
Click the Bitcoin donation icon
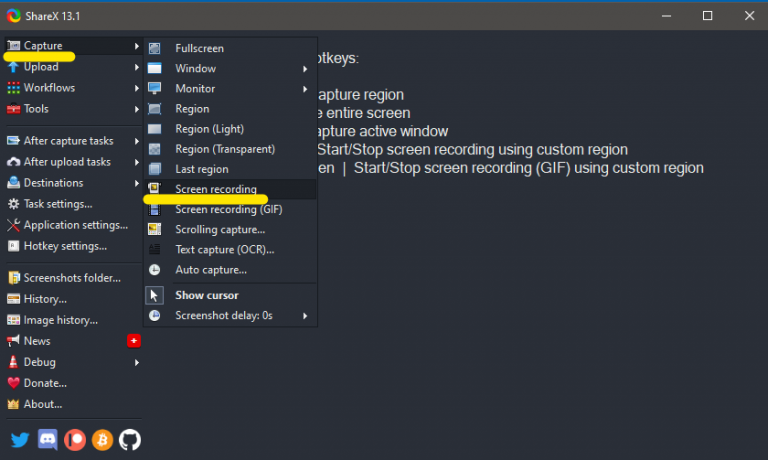[x=102, y=439]
